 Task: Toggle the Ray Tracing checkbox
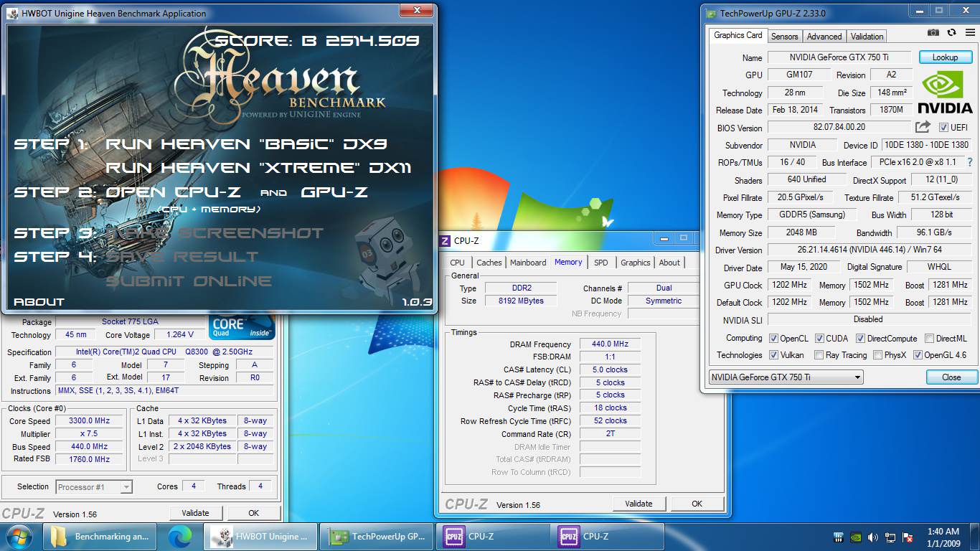[819, 355]
